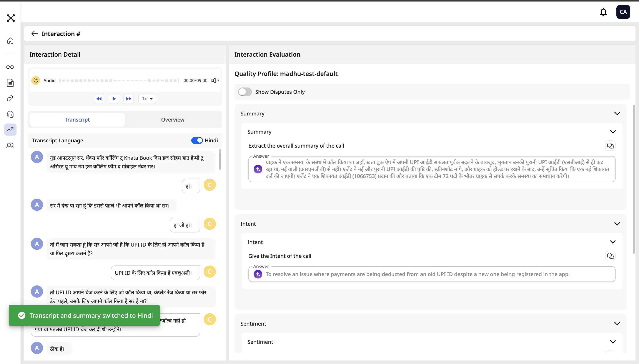Click the 'Transcript and summary switched to Hindi' toast

(84, 316)
